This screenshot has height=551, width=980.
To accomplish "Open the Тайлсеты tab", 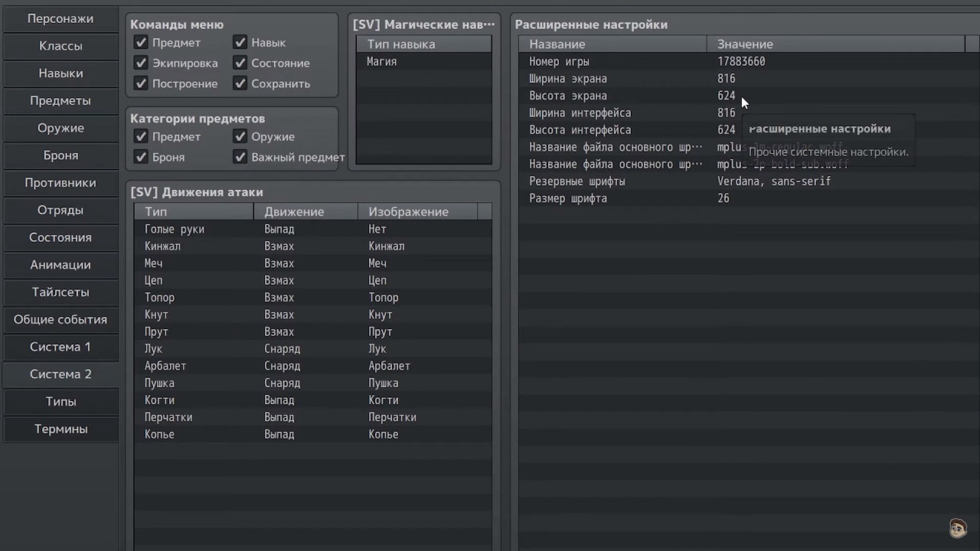I will (x=60, y=292).
